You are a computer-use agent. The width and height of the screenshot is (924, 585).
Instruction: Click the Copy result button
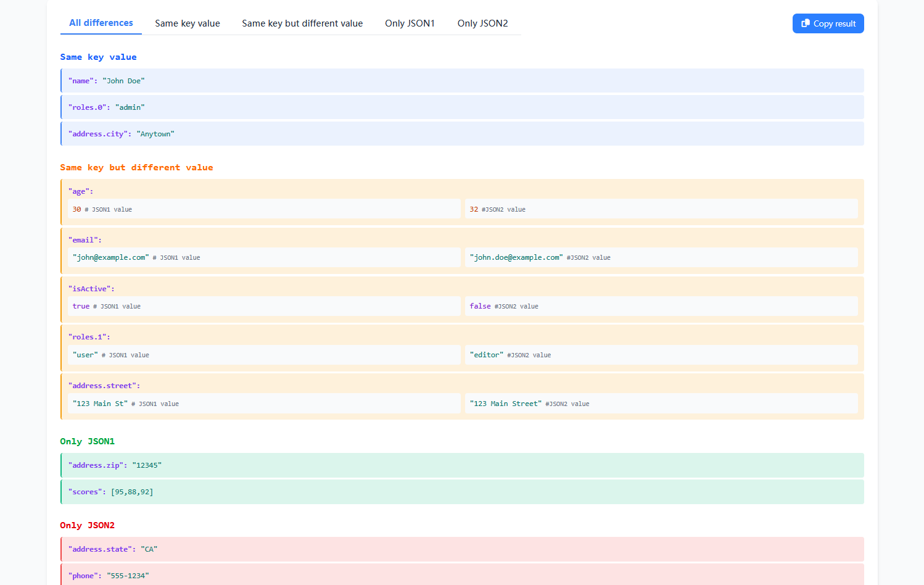828,23
